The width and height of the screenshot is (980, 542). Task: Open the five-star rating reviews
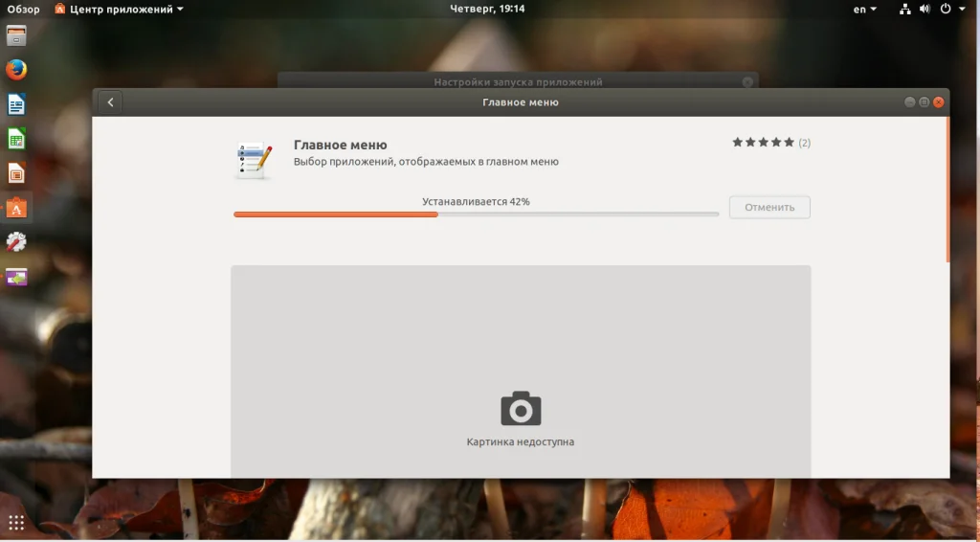click(763, 143)
